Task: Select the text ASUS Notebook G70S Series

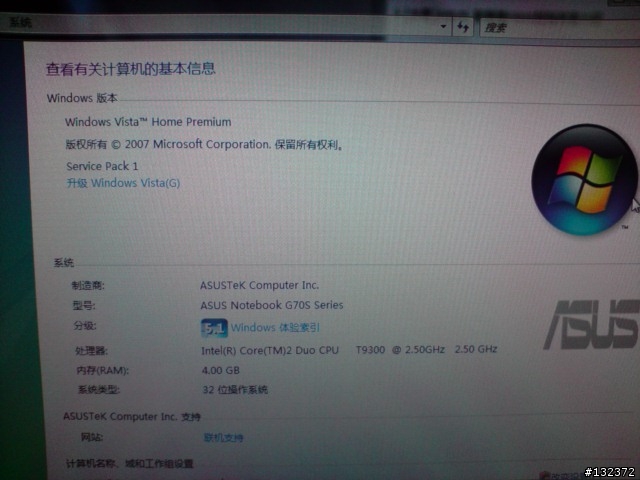Action: (272, 305)
